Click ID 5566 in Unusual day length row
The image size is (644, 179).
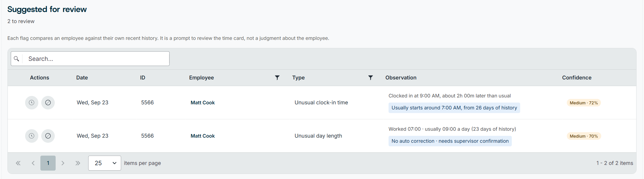point(147,136)
